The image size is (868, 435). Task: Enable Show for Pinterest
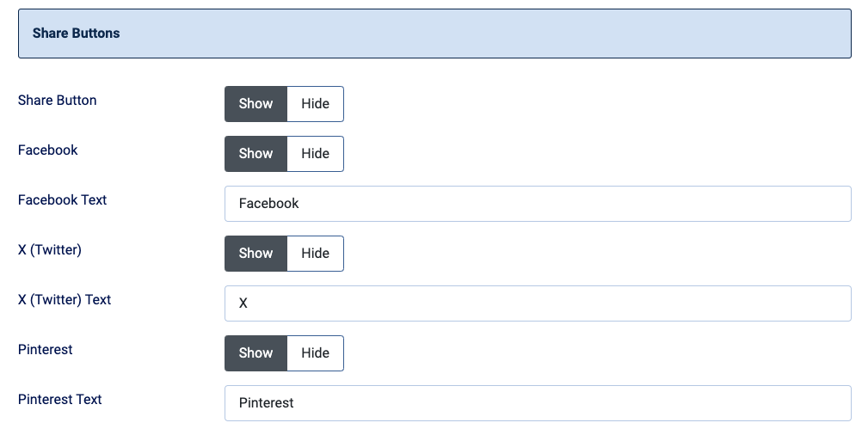pos(255,353)
